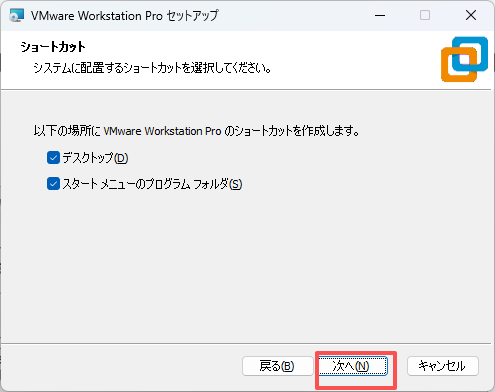Click the installer icon in the title bar
Screen dimensions: 495x392
tap(17, 15)
